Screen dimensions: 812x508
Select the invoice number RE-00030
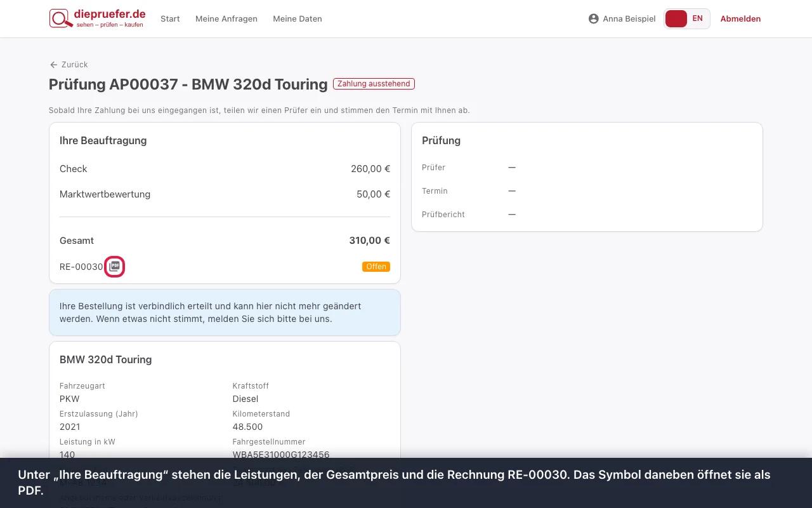81,267
